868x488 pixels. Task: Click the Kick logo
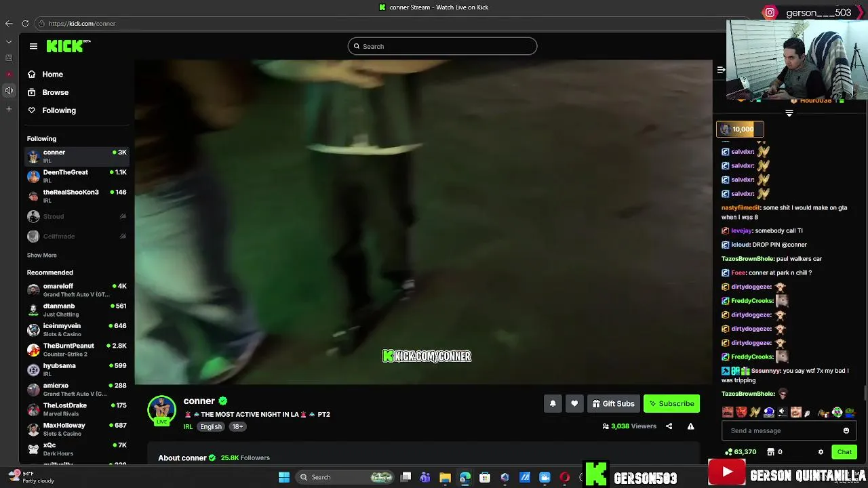point(68,46)
